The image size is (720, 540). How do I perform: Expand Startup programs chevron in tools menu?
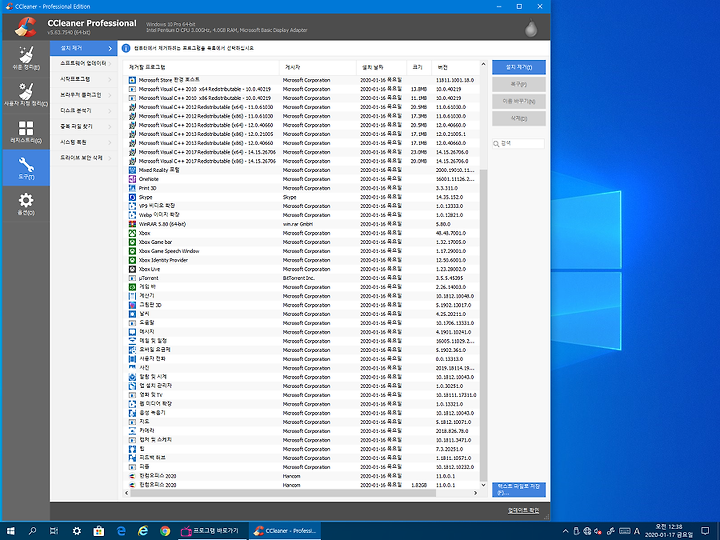tap(110, 79)
